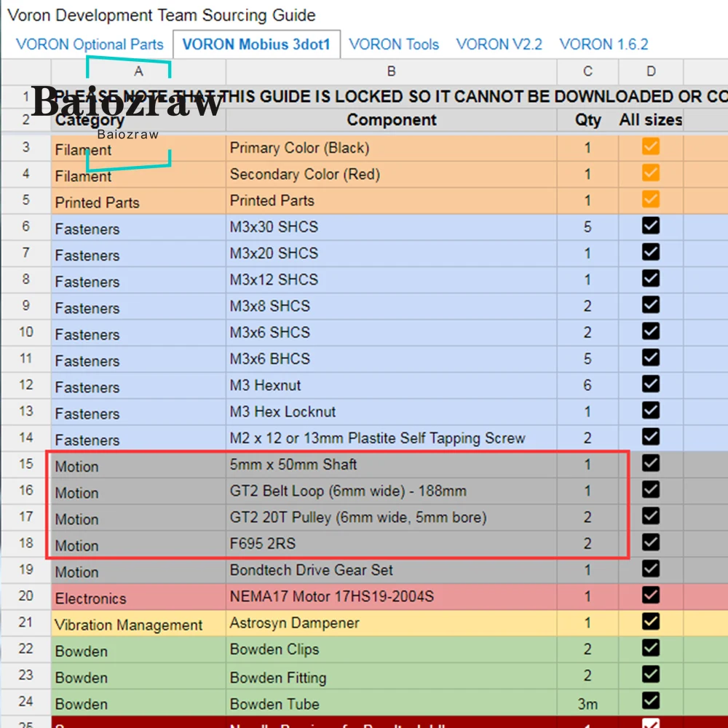This screenshot has height=728, width=728.
Task: Toggle the M3x8 SHCS checkbox
Action: pos(650,305)
